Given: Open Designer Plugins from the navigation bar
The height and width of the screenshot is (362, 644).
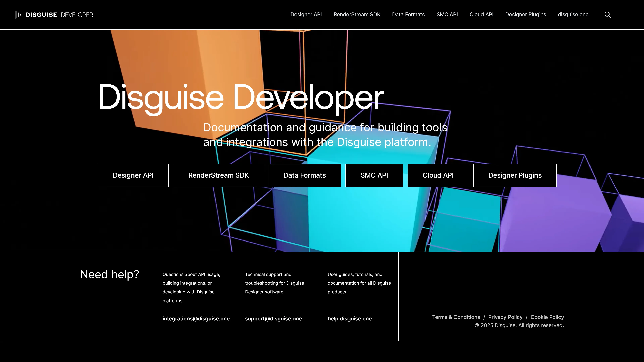Looking at the screenshot, I should pos(525,14).
